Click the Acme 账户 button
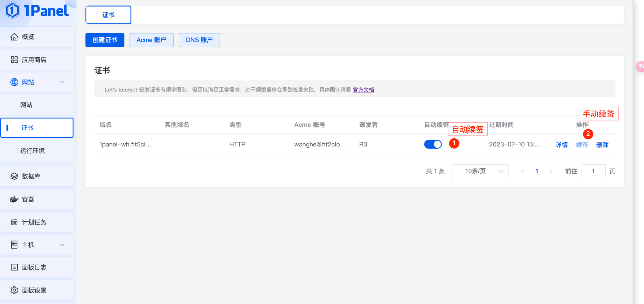Image resolution: width=644 pixels, height=304 pixels. coord(151,40)
